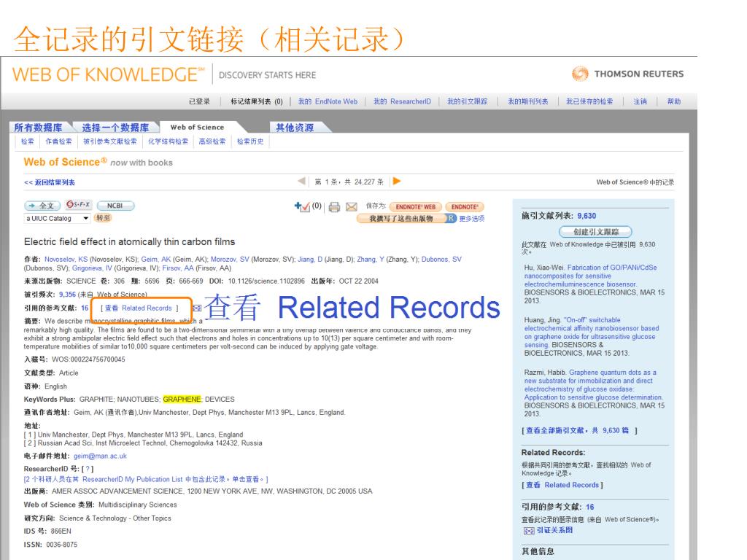This screenshot has width=747, height=560.
Task: Open 检索 search subtab
Action: (28, 141)
